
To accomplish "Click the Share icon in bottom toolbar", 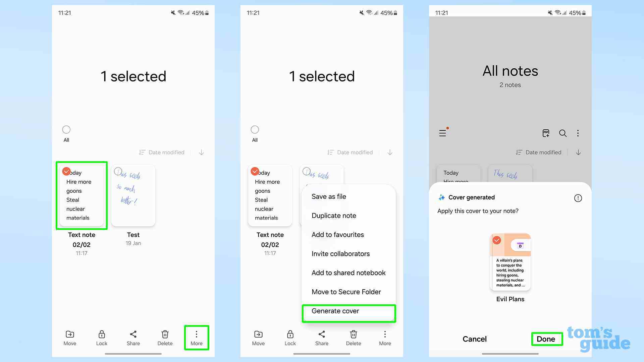I will click(133, 337).
